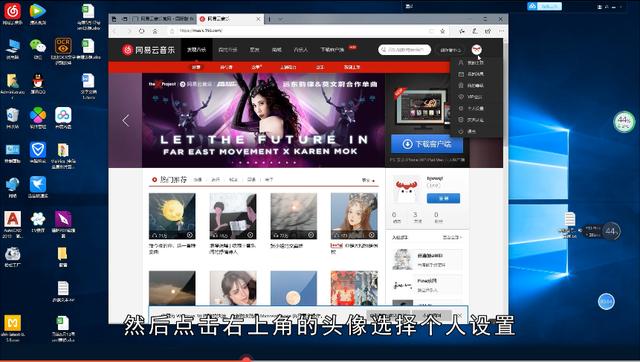
Task: Click the browser refresh icon
Action: tap(142, 31)
